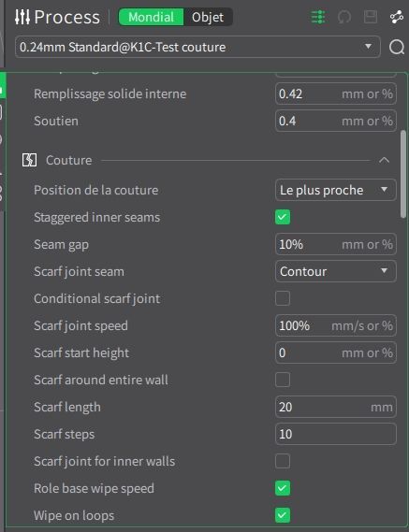Untick Wipe on loops checkbox
Image resolution: width=409 pixels, height=532 pixels.
[x=283, y=515]
